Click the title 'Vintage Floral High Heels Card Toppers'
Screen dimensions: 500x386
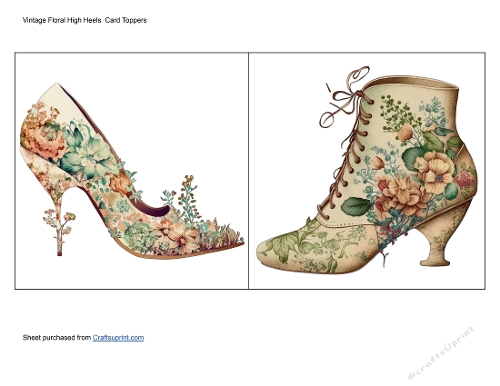[85, 20]
